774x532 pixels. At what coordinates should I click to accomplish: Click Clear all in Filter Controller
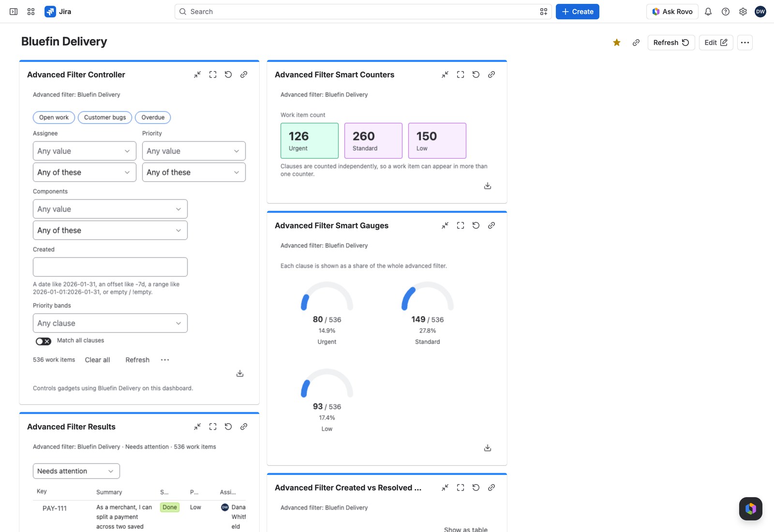pos(97,360)
